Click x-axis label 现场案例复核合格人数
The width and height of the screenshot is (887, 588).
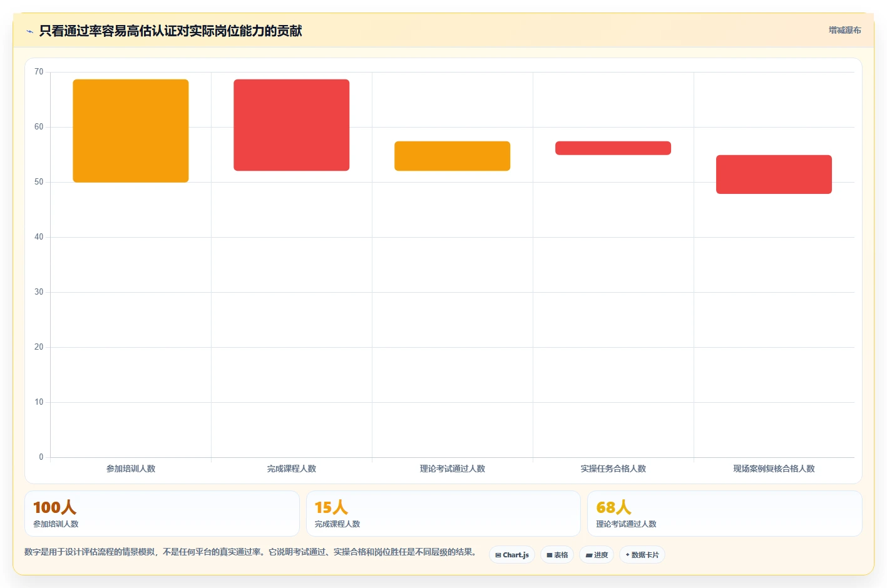774,469
